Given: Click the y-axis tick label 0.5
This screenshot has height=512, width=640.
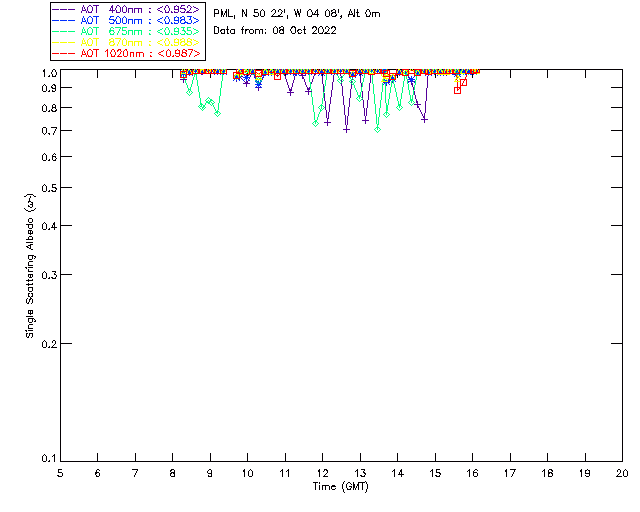Looking at the screenshot, I should click(x=49, y=188).
